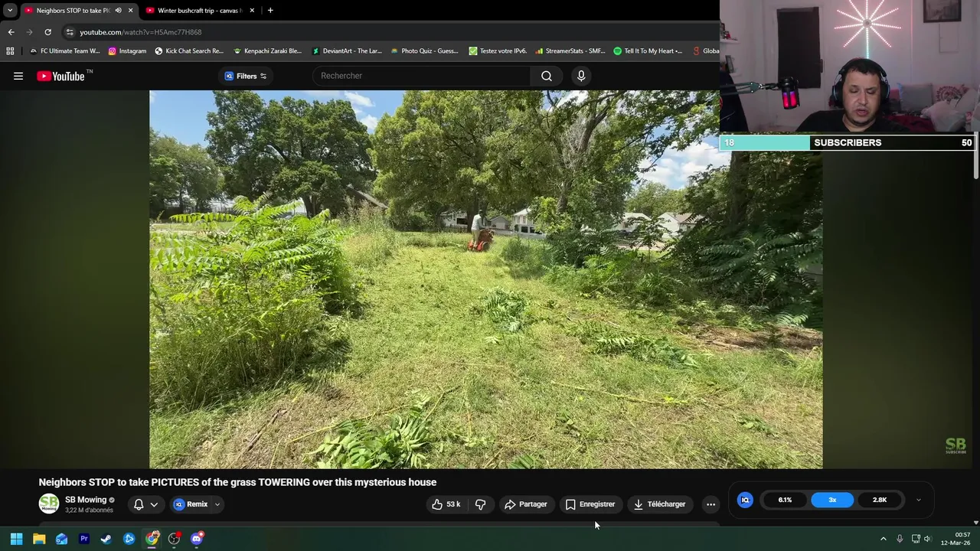Viewport: 980px width, 551px height.
Task: Click the search magnifier button
Action: pyautogui.click(x=547, y=76)
